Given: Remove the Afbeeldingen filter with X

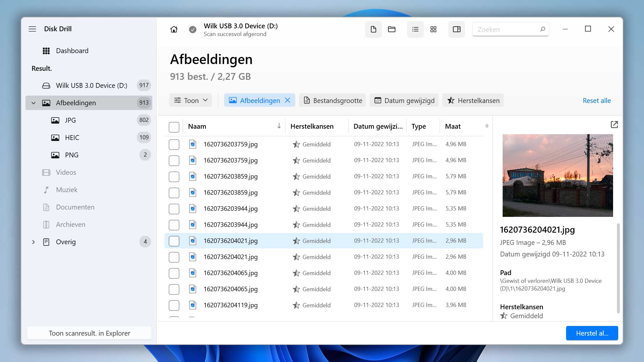Looking at the screenshot, I should [x=288, y=100].
